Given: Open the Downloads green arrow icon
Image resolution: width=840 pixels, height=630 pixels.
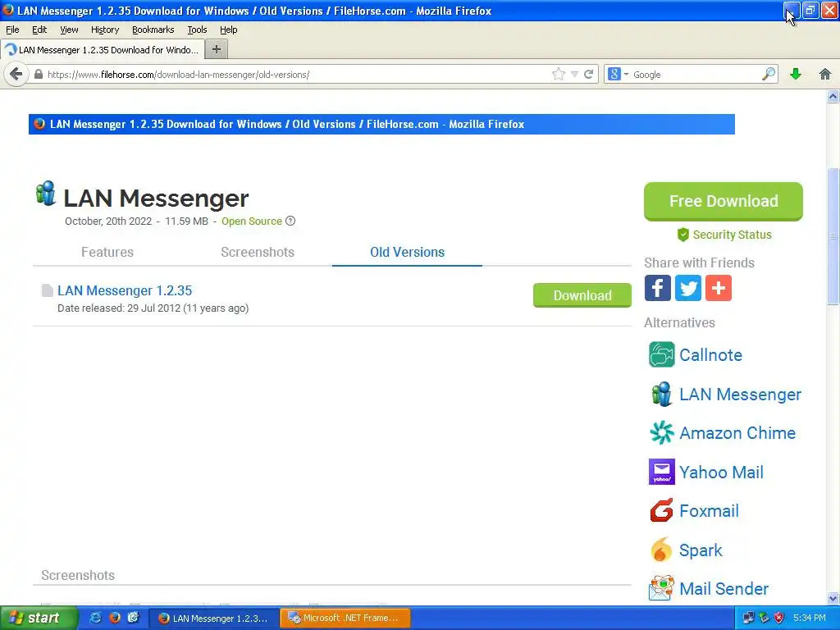Looking at the screenshot, I should tap(796, 74).
